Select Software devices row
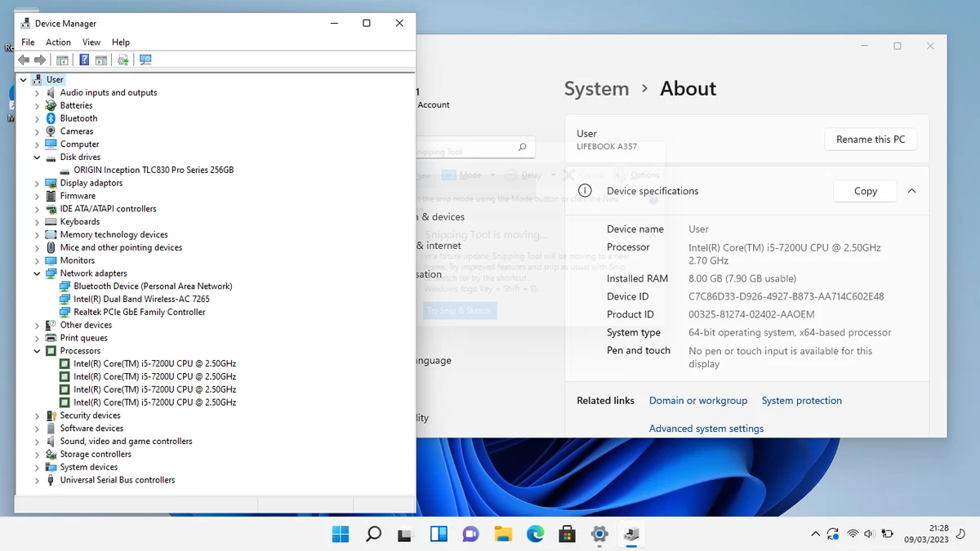The image size is (980, 551). pos(91,429)
